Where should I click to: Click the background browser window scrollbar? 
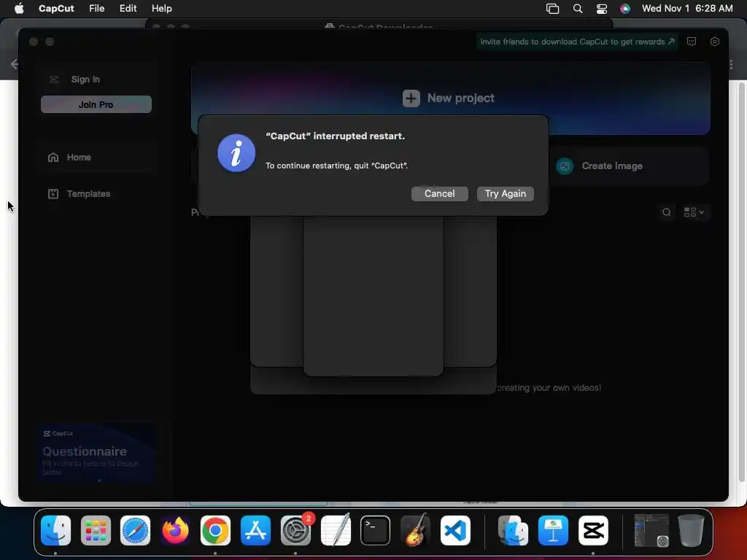741,281
